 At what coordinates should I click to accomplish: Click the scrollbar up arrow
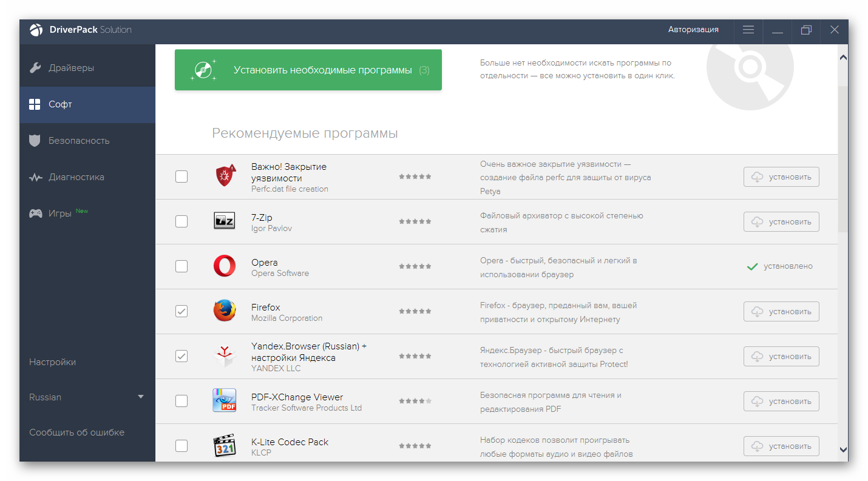pos(843,58)
